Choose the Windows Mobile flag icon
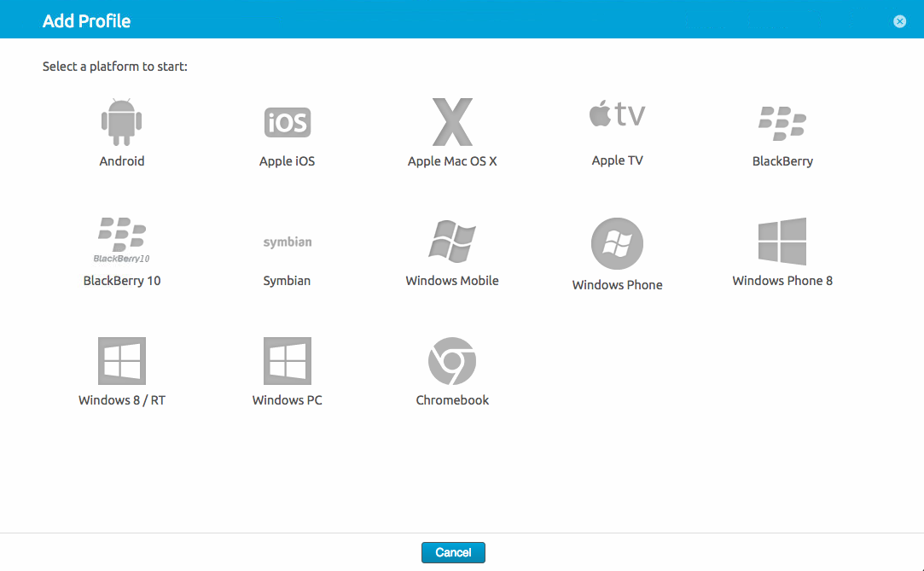 click(x=452, y=241)
